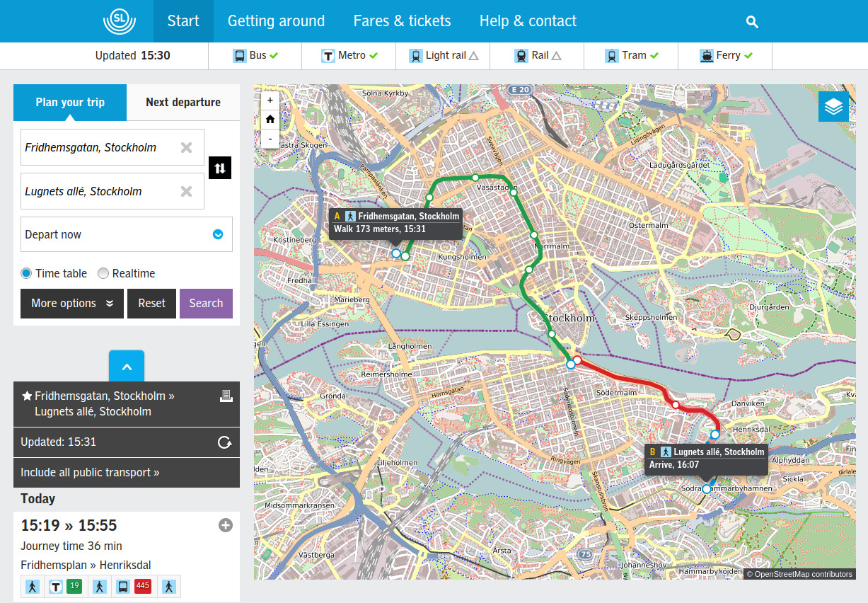Expand the 15:19 journey details

(x=226, y=525)
